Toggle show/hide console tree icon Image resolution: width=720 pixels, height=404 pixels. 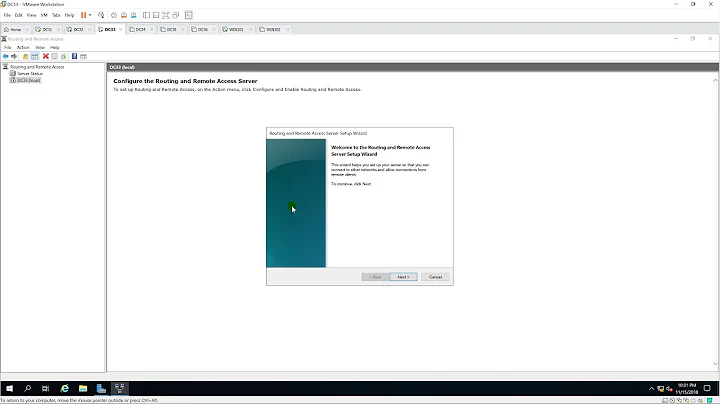34,56
